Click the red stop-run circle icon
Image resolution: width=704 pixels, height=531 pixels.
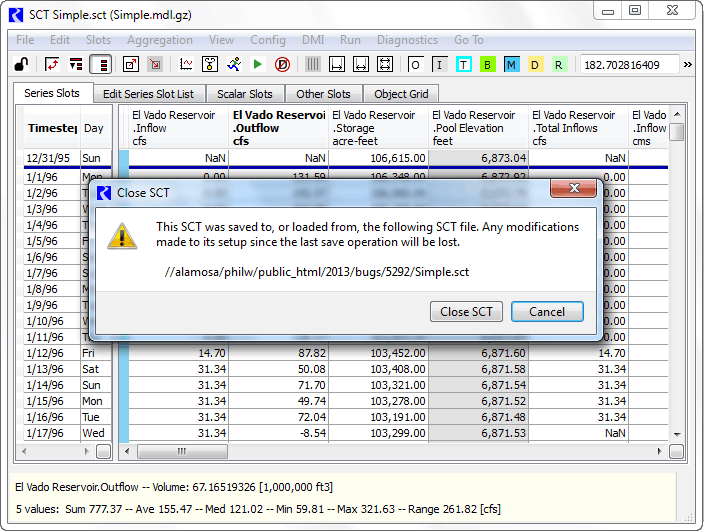(x=282, y=65)
